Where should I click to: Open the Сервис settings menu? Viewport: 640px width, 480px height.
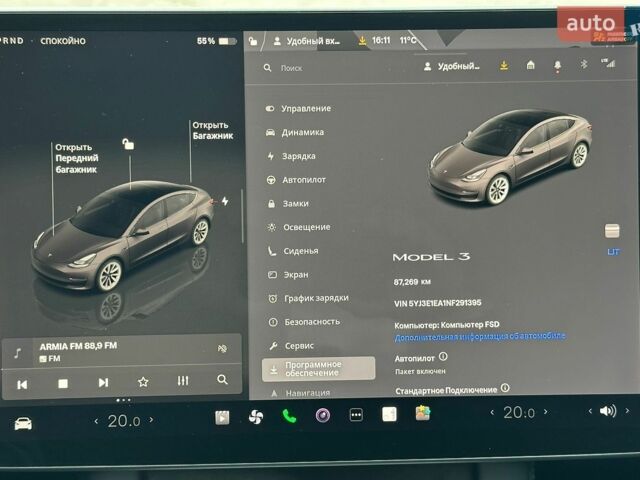pos(291,346)
